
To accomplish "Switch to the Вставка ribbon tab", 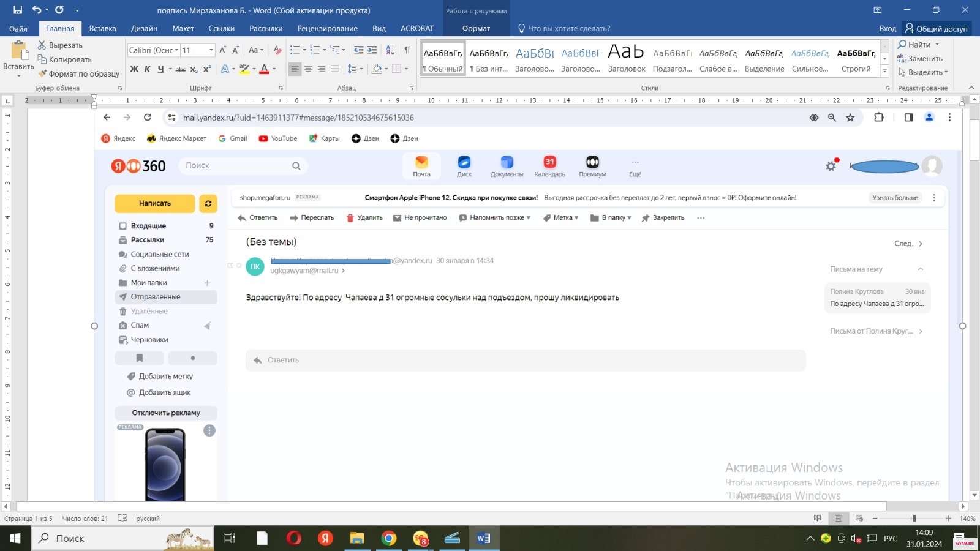I will pyautogui.click(x=102, y=28).
